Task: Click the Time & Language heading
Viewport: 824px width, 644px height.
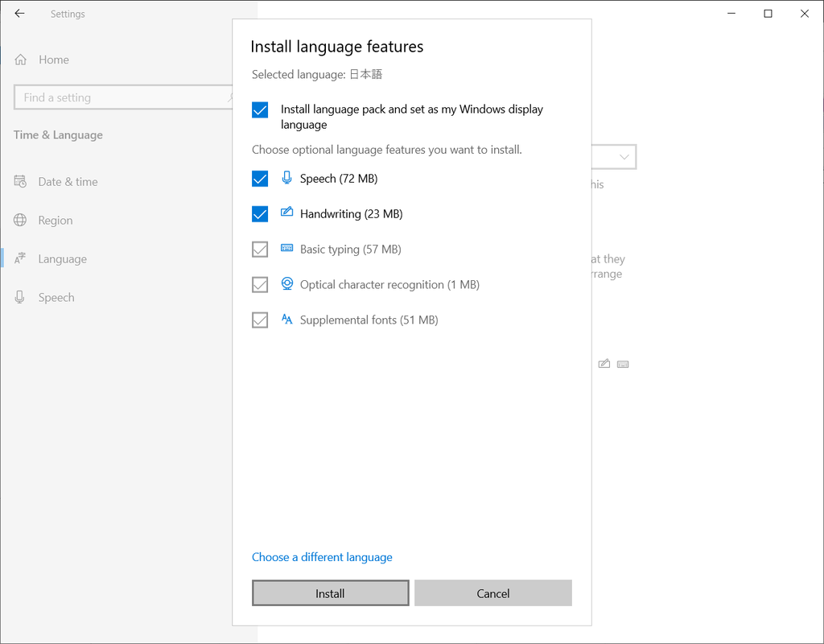Action: (58, 135)
